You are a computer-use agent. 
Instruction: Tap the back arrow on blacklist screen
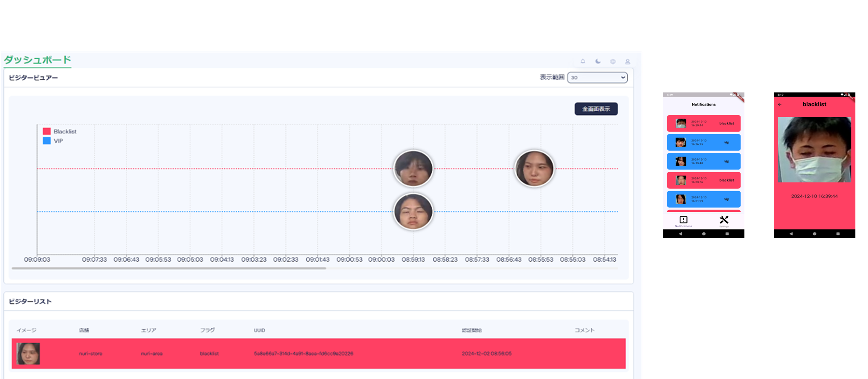[780, 104]
